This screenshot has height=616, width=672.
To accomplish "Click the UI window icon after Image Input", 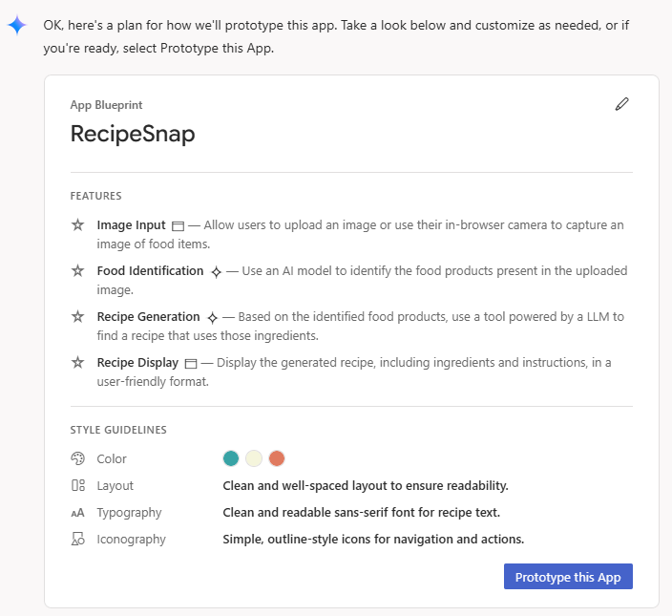I will tap(178, 226).
